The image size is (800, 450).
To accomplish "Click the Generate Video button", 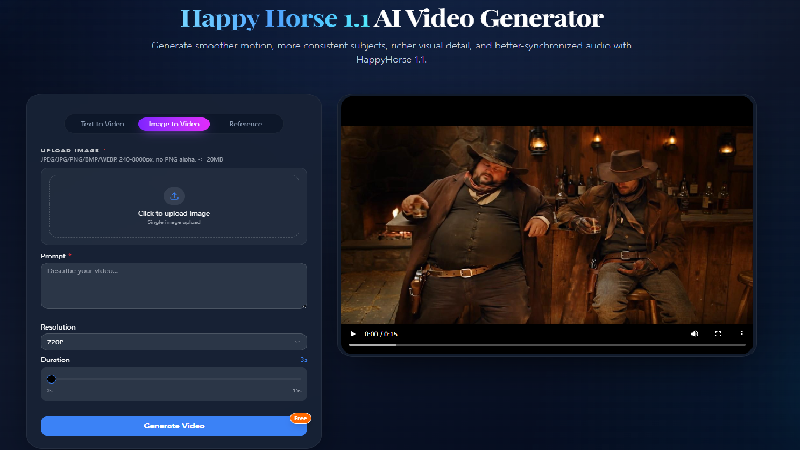I will tap(174, 426).
